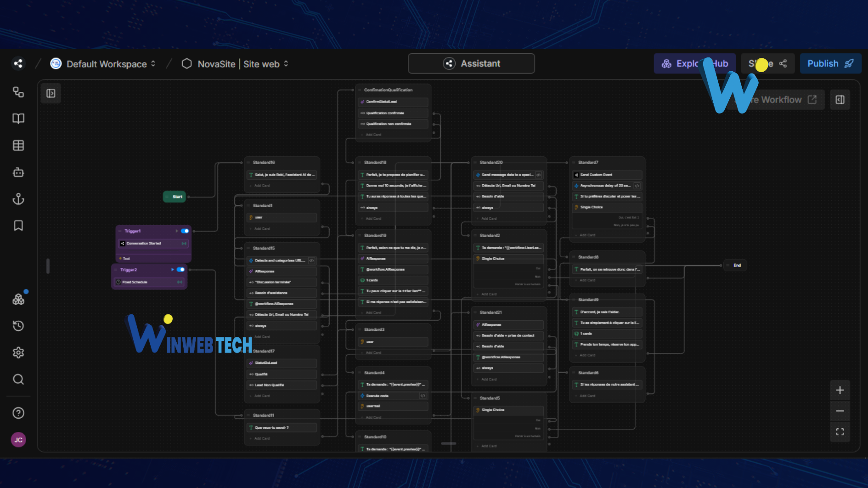Click the ConfirmationQualification node title
This screenshot has width=868, height=488.
[388, 90]
